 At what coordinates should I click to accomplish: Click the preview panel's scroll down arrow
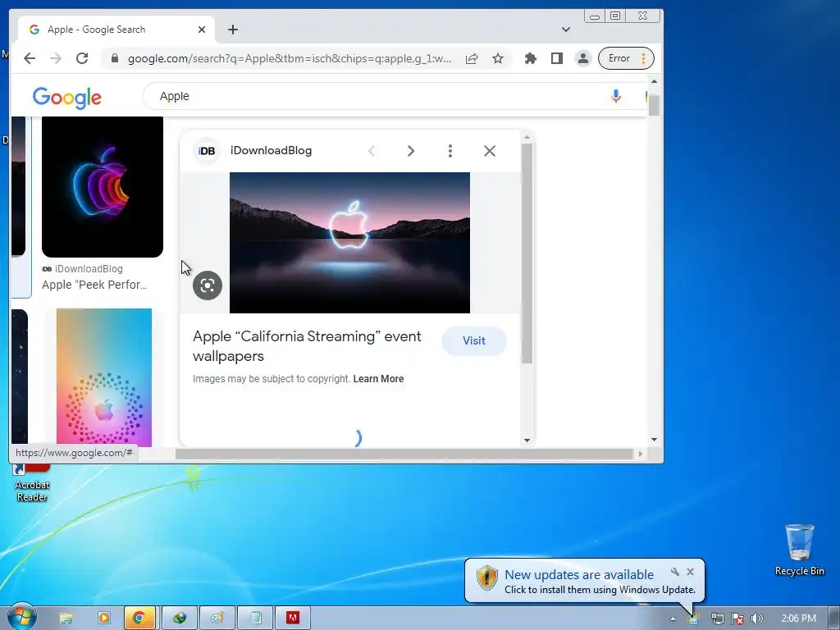coord(527,441)
